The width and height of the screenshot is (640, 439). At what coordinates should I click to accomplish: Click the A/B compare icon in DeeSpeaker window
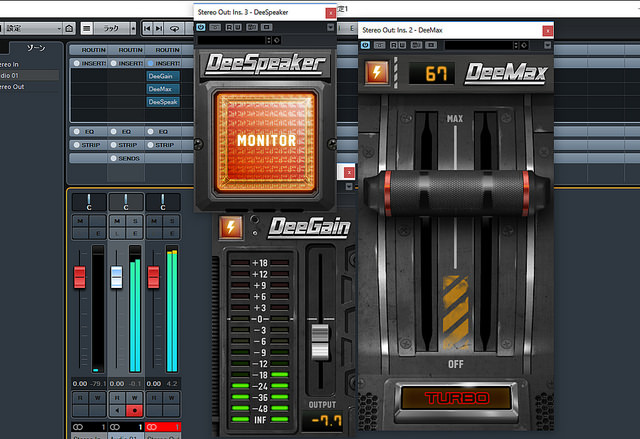[252, 27]
